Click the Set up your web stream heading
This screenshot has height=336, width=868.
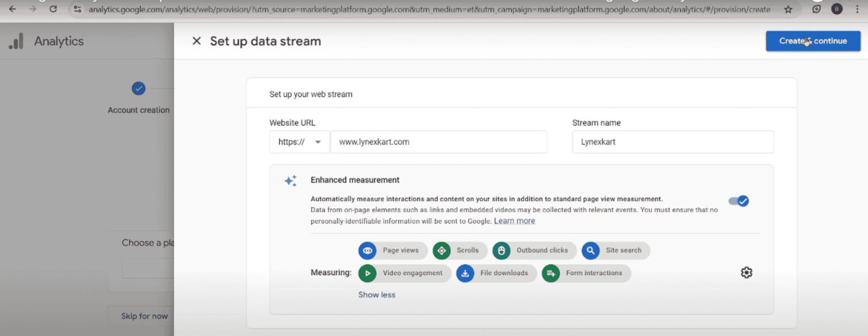(311, 94)
